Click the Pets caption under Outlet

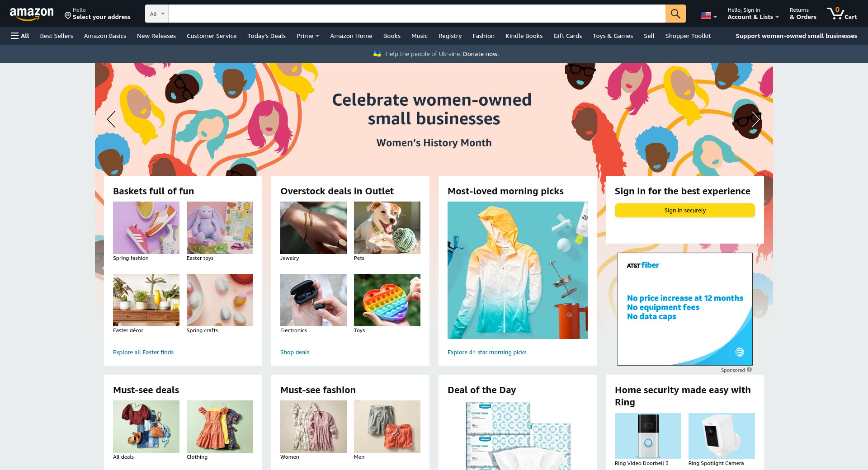click(x=359, y=258)
